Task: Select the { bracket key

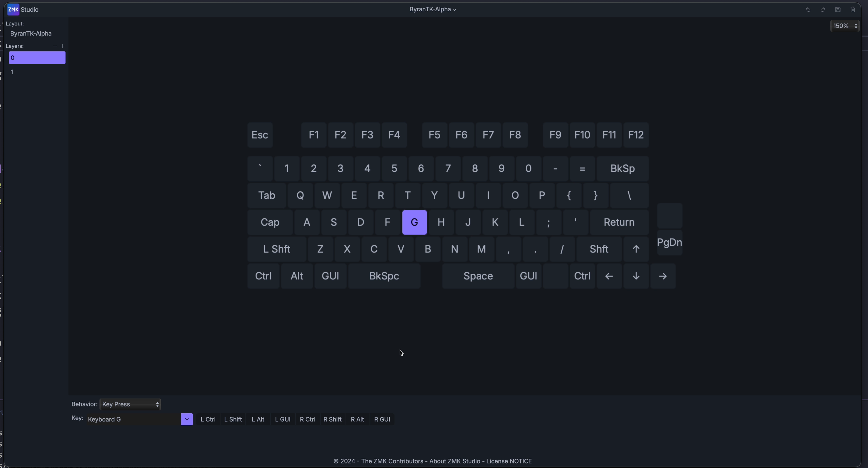Action: [569, 195]
